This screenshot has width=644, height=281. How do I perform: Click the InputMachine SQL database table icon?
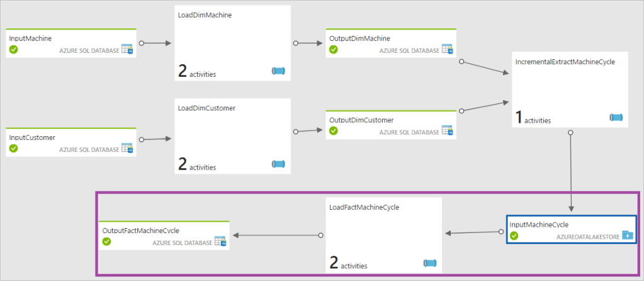tap(127, 50)
